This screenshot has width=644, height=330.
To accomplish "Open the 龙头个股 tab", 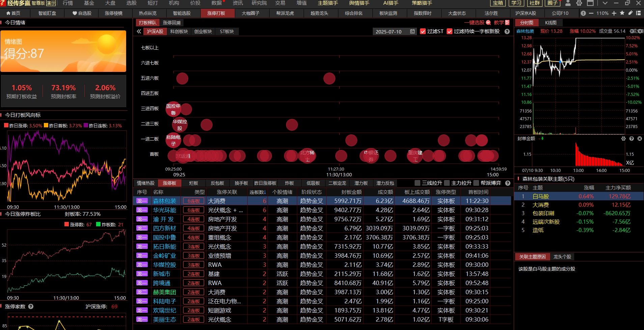I will (562, 257).
